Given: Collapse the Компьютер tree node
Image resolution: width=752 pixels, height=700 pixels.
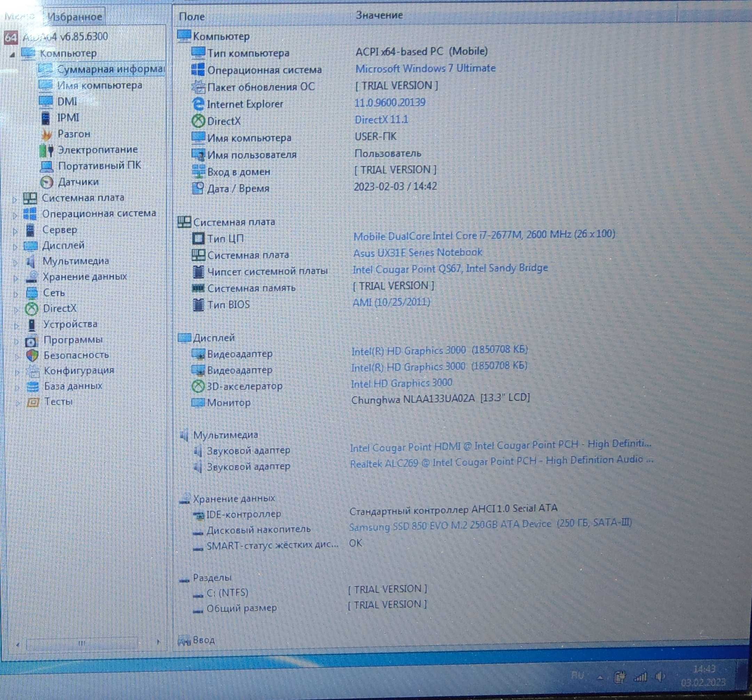Looking at the screenshot, I should pos(13,55).
